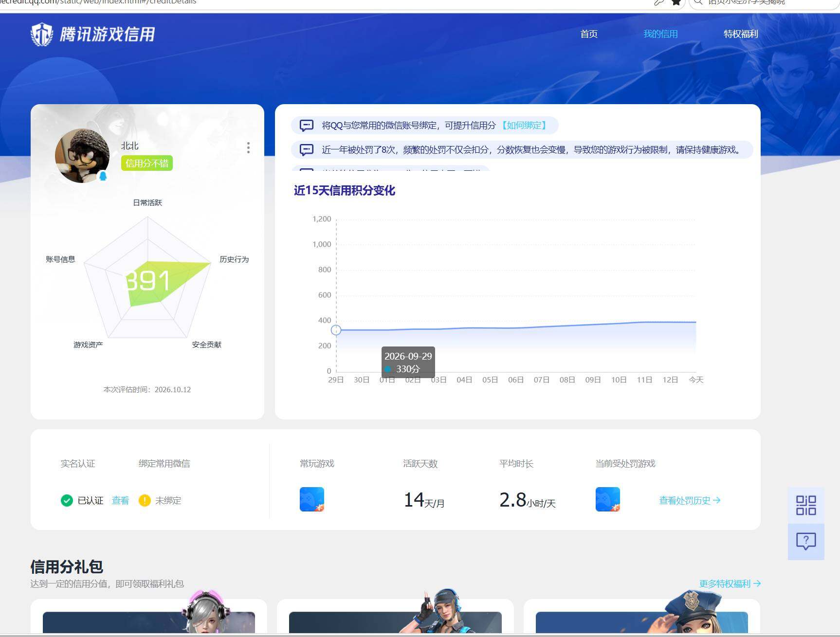This screenshot has width=840, height=637.
Task: Click the 日常活跃 radar chart label
Action: [x=147, y=202]
